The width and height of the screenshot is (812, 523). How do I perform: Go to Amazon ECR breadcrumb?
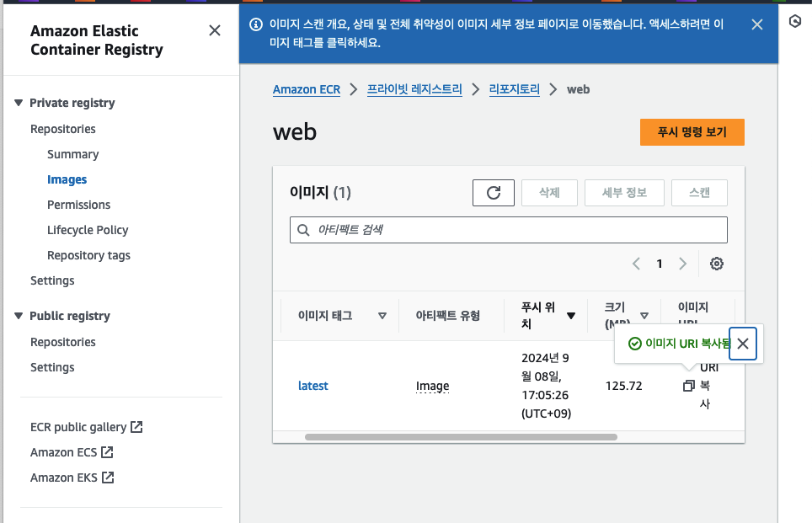tap(307, 89)
